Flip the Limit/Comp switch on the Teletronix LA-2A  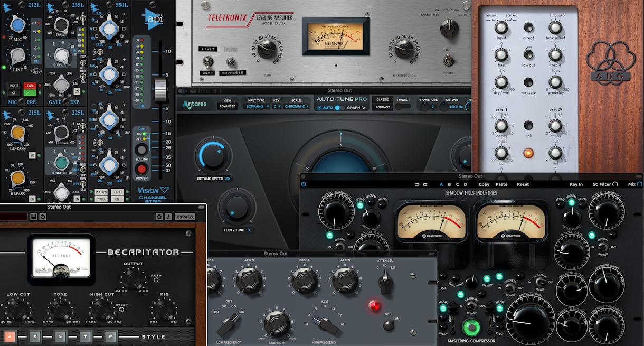[207, 62]
